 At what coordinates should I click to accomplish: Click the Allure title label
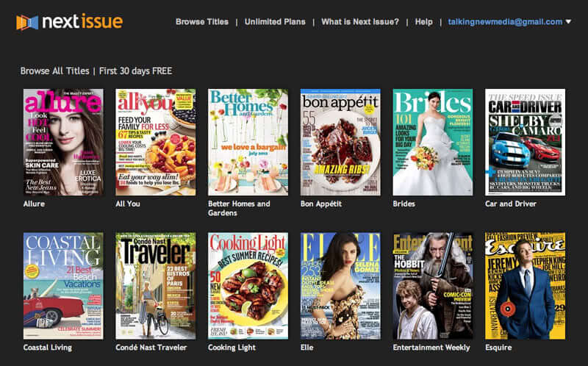point(34,204)
